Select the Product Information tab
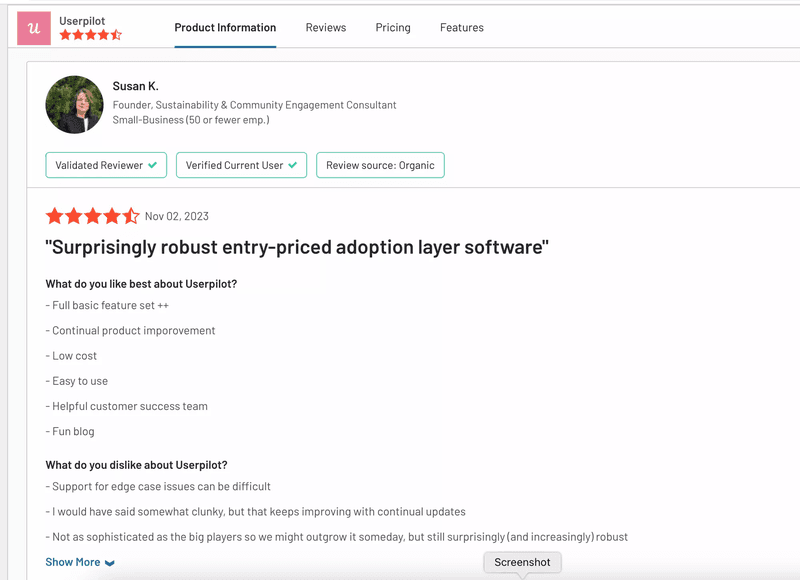The width and height of the screenshot is (800, 580). pyautogui.click(x=225, y=28)
